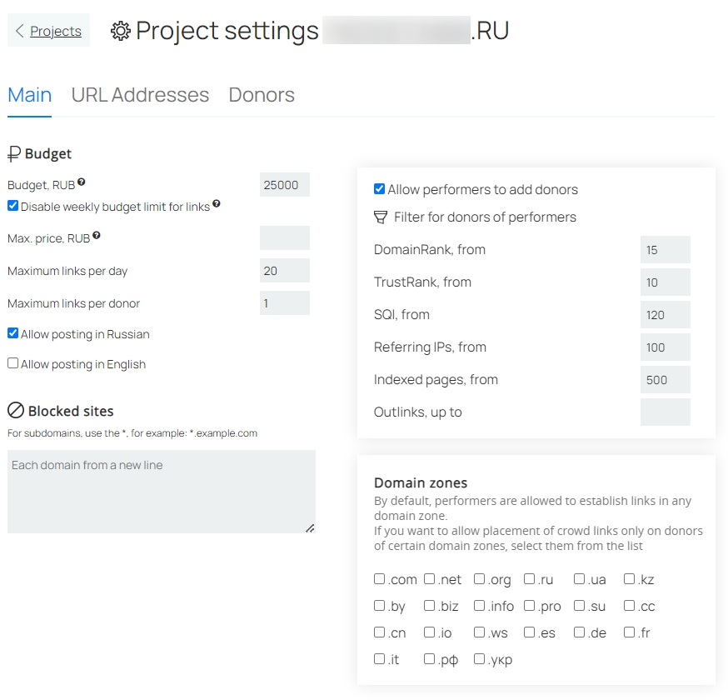Click the Maximum links per day field
728x700 pixels.
(285, 271)
